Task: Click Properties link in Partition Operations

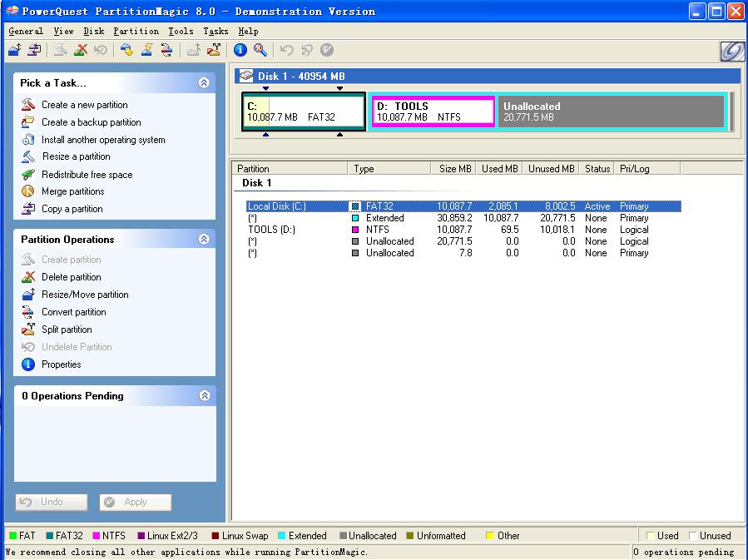Action: [61, 364]
